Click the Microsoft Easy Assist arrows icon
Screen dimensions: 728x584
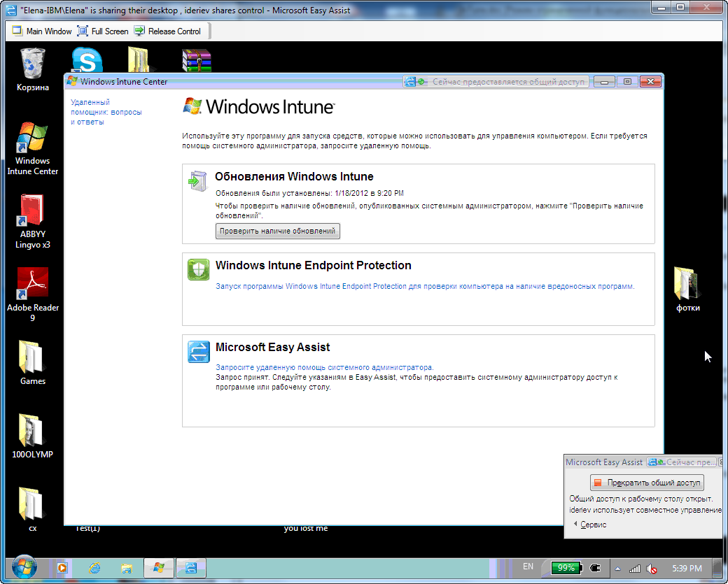199,352
